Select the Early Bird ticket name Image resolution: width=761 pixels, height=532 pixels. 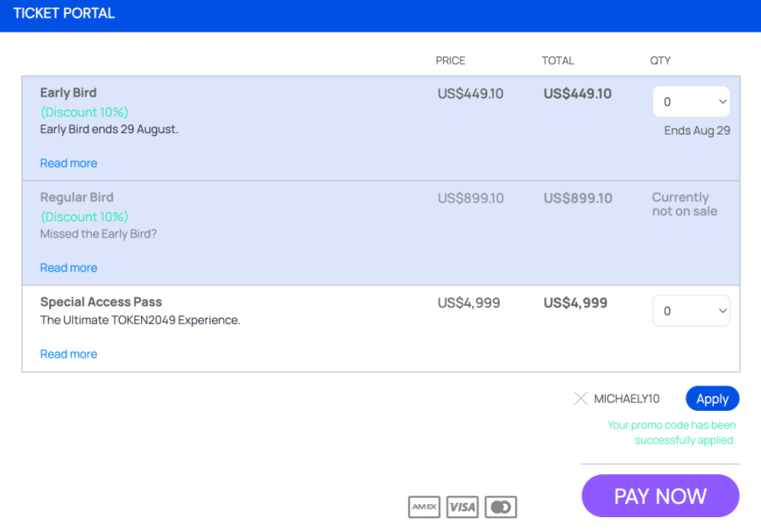tap(68, 92)
